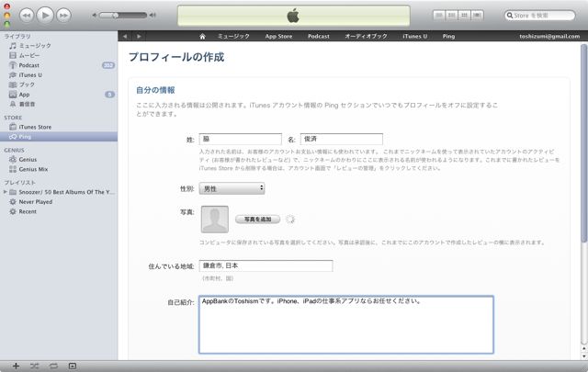
Task: Adjust the volume slider knob
Action: tap(116, 16)
